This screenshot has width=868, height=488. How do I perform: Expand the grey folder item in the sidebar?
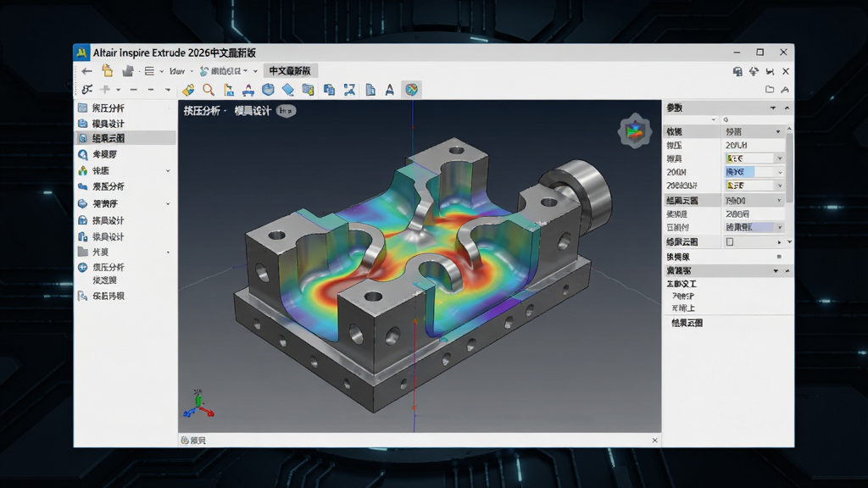point(168,252)
